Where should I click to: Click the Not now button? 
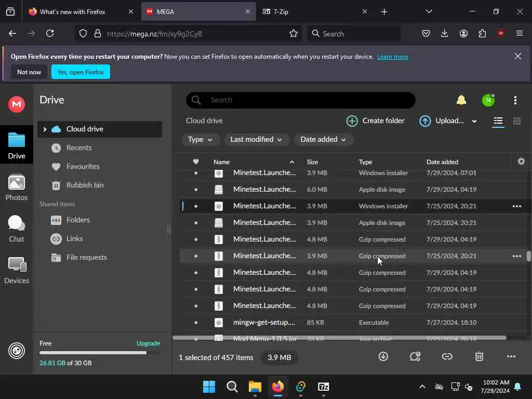click(x=29, y=72)
